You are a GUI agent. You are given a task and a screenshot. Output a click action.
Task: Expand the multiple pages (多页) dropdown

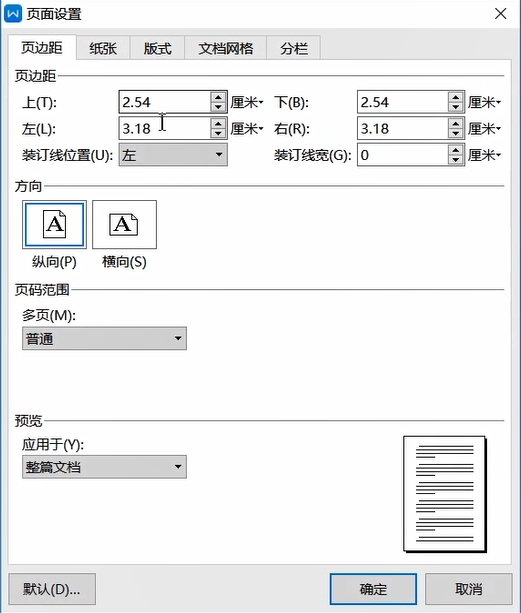coord(104,338)
